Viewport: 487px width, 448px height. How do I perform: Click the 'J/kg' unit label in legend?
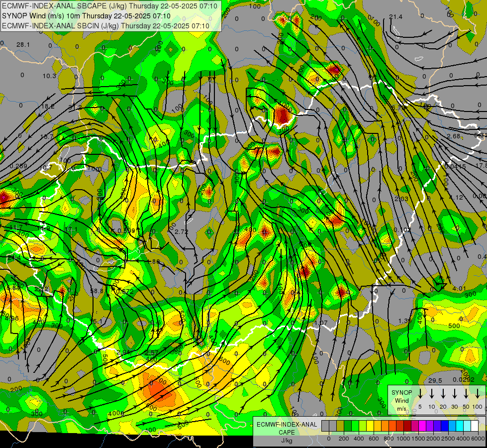tap(287, 441)
